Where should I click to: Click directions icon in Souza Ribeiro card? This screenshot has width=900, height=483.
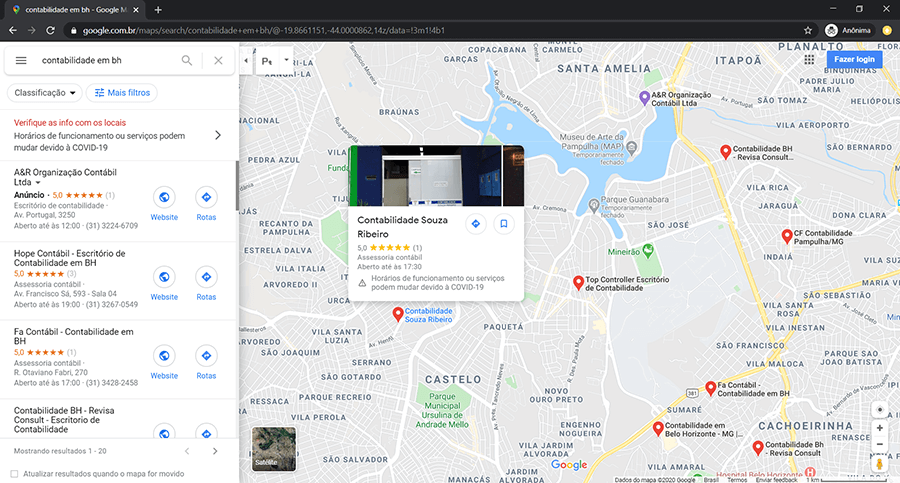(x=476, y=224)
